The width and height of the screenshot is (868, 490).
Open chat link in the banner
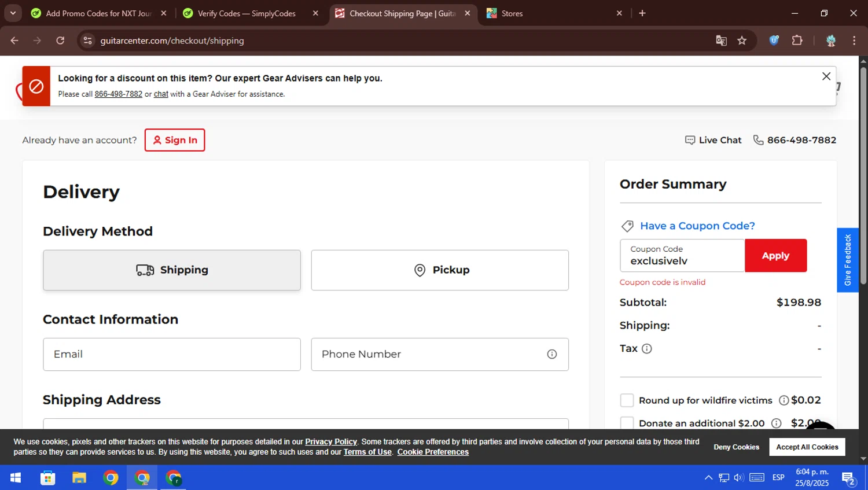161,94
